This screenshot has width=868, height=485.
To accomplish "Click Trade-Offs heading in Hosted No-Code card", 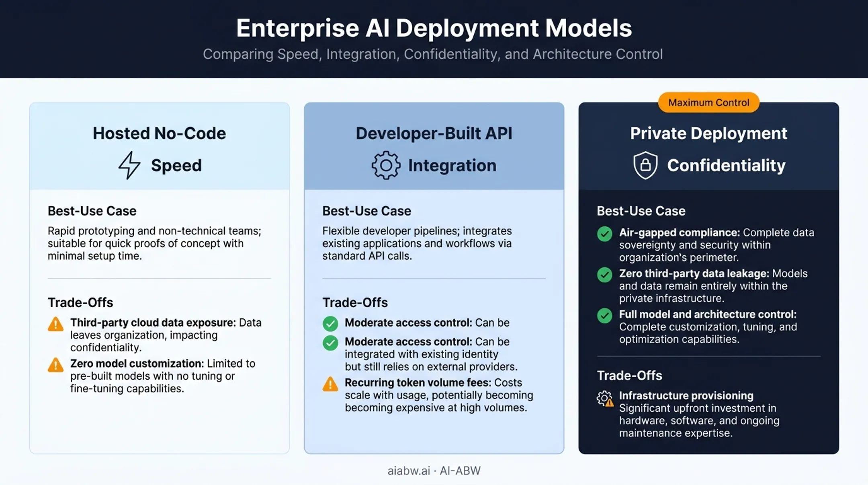I will tap(80, 302).
